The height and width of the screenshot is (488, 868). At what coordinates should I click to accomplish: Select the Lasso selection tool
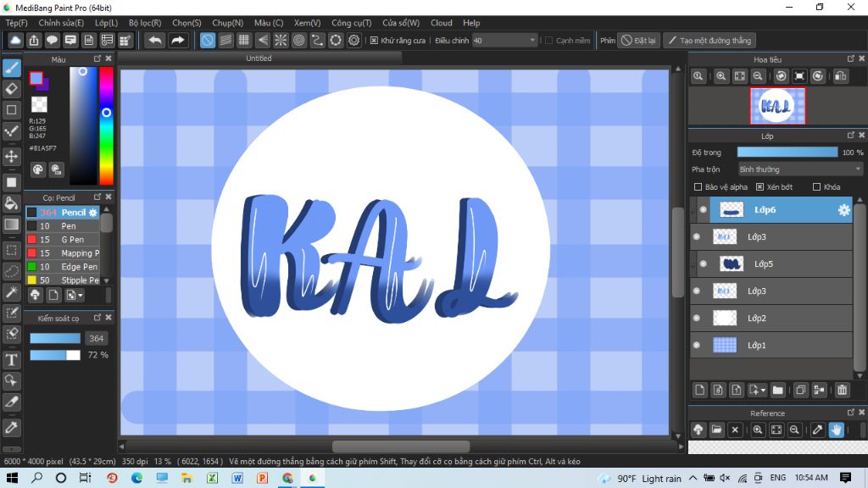12,271
